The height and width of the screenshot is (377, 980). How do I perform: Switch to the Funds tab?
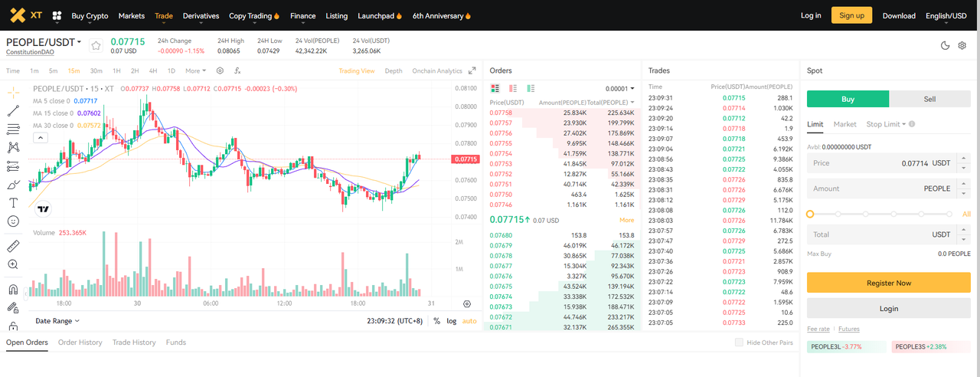pyautogui.click(x=176, y=343)
